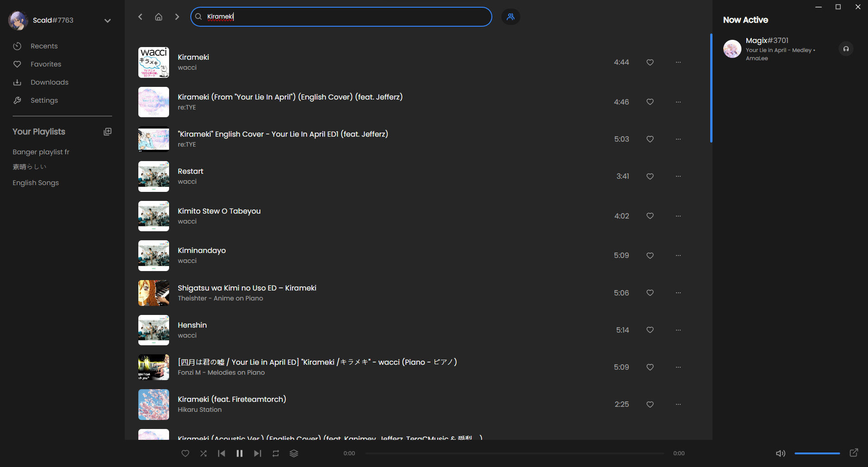The image size is (868, 467).
Task: Open the pop-out player icon
Action: coord(854,453)
